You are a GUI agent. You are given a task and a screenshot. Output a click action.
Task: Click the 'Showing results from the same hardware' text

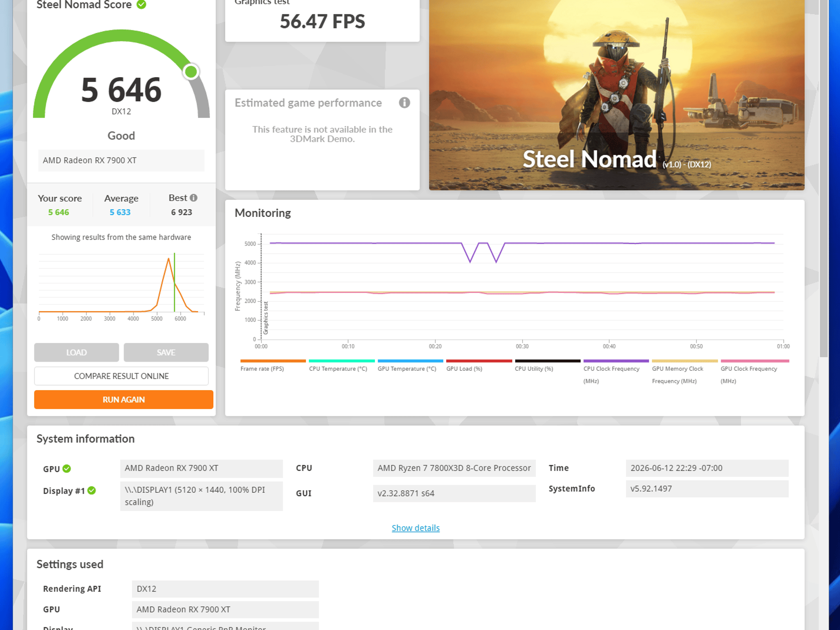(x=121, y=237)
